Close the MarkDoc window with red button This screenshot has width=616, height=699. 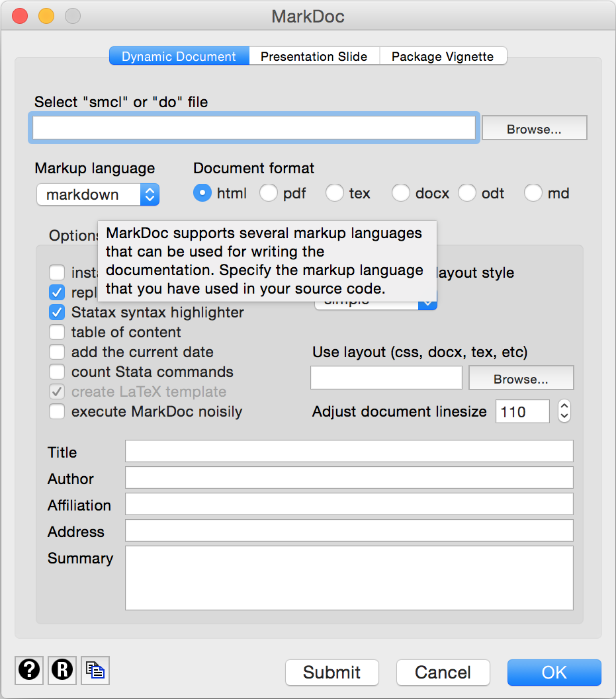[x=20, y=16]
